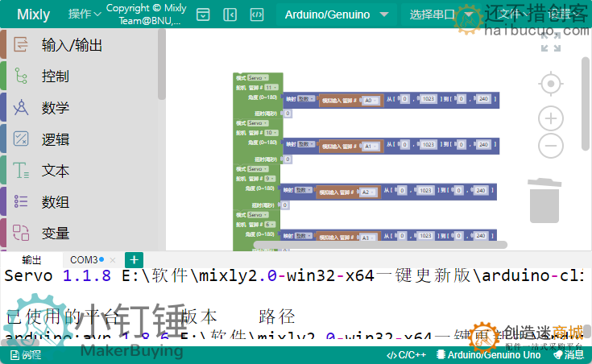Switch to the 输出 tab
This screenshot has width=592, height=364.
pyautogui.click(x=31, y=260)
